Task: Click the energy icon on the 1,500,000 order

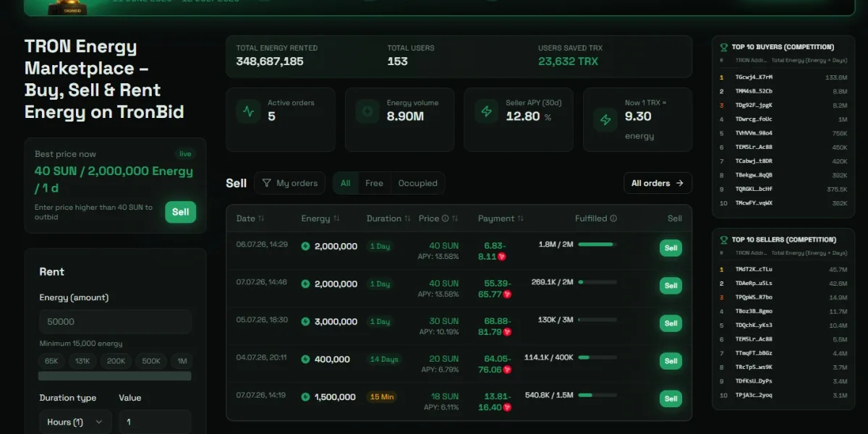Action: pos(305,397)
